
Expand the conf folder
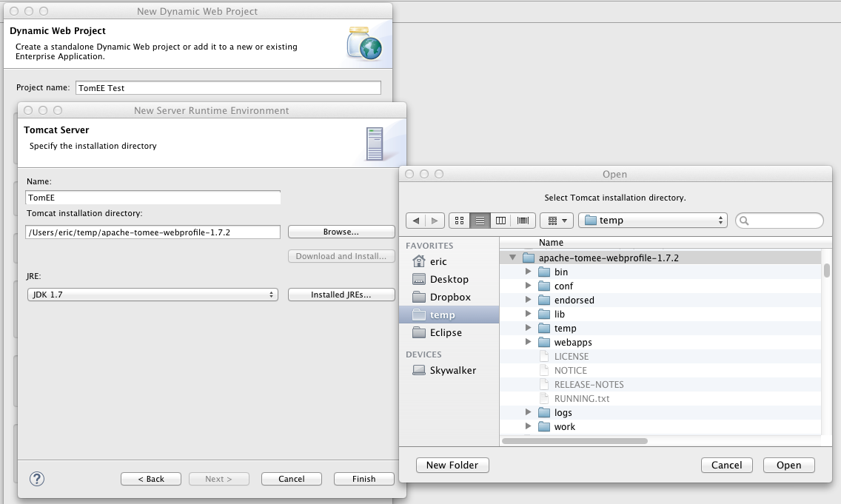[529, 286]
